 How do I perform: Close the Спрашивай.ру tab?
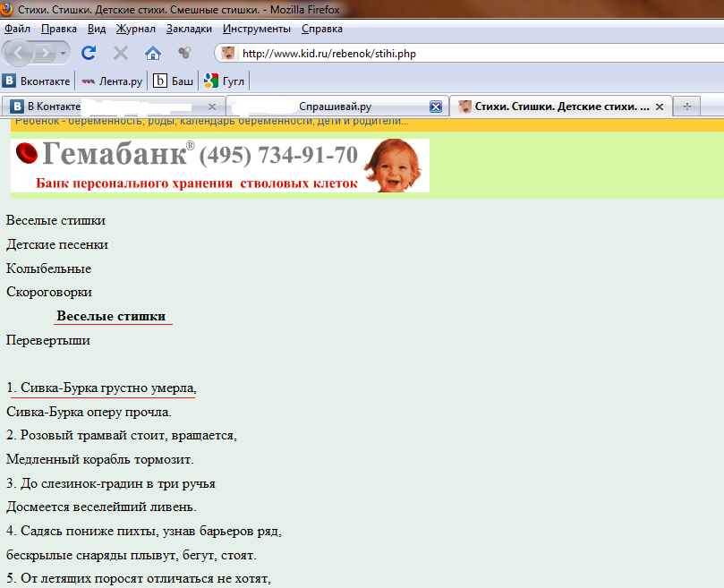pos(436,107)
